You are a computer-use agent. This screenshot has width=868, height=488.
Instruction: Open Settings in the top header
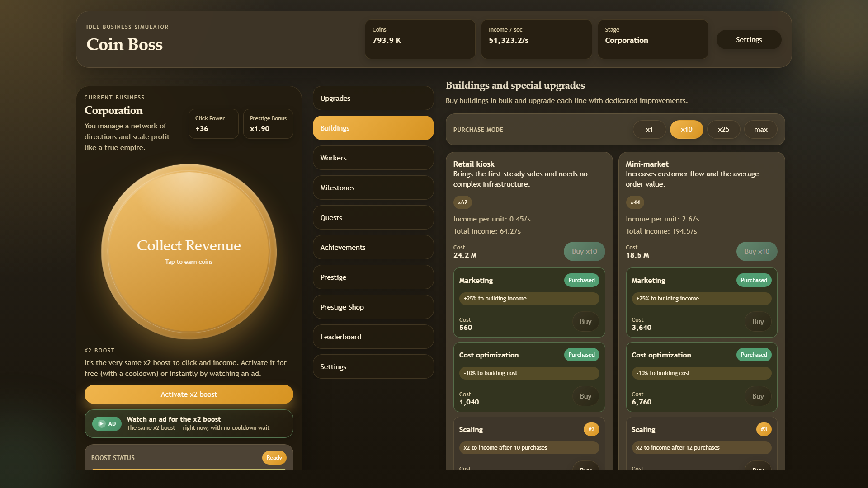(749, 40)
